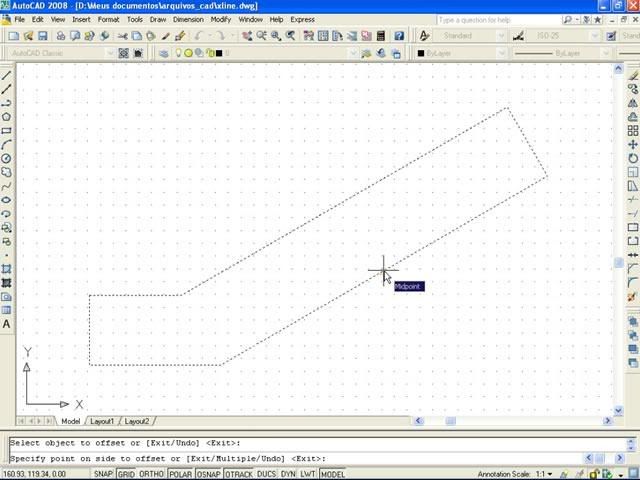Open the Table tool

[x=6, y=310]
